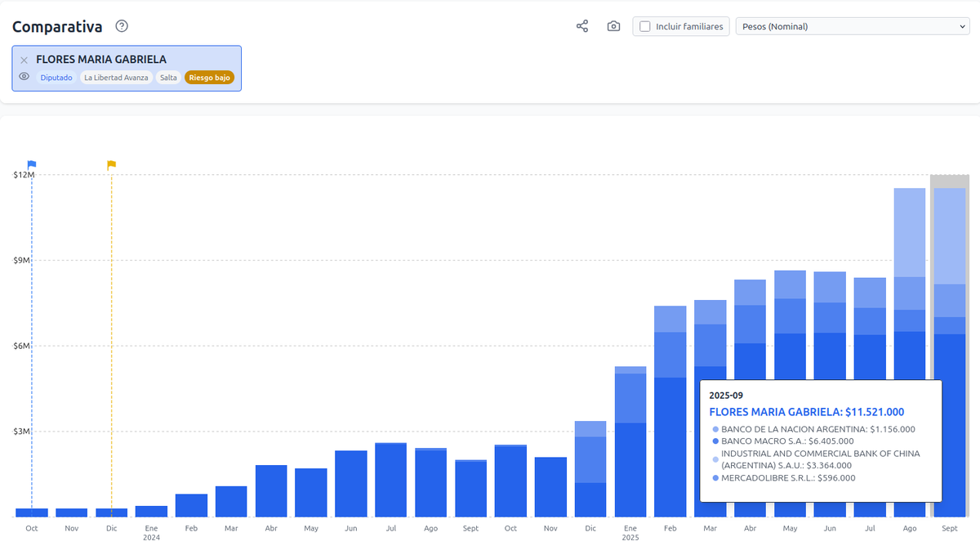Select the Jun 2024 bar
Viewport: 980px width, 546px height.
(x=351, y=483)
